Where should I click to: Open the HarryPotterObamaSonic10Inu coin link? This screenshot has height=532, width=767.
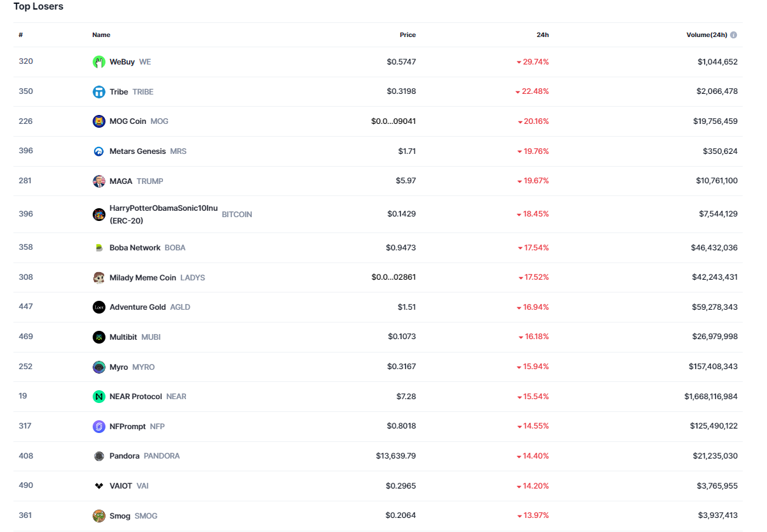click(x=164, y=209)
